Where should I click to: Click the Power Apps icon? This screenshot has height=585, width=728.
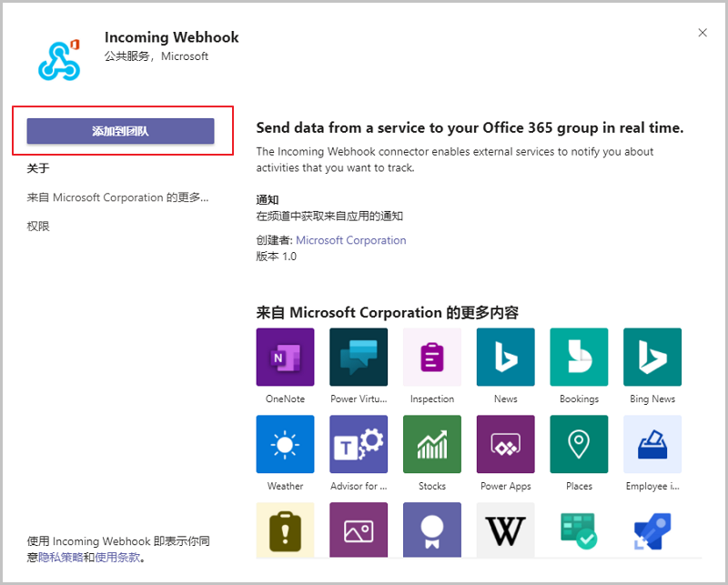click(x=505, y=445)
